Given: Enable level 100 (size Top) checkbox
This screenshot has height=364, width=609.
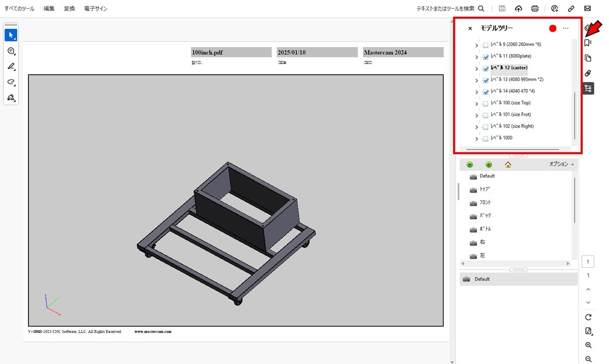Looking at the screenshot, I should [485, 103].
